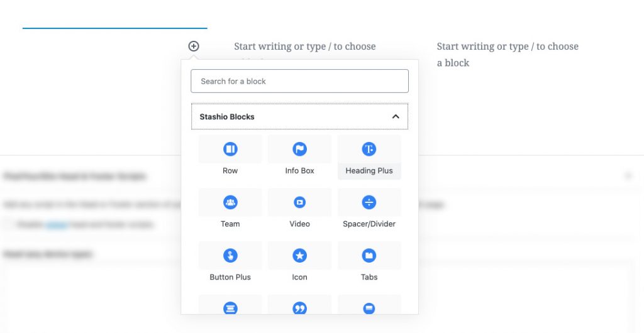Insert the Info Box block
644x333 pixels.
(x=299, y=157)
